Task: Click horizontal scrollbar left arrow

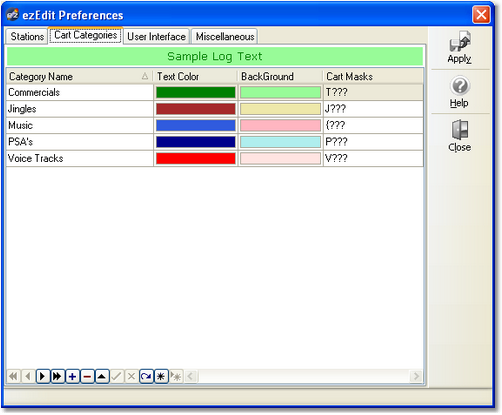Action: tap(190, 377)
